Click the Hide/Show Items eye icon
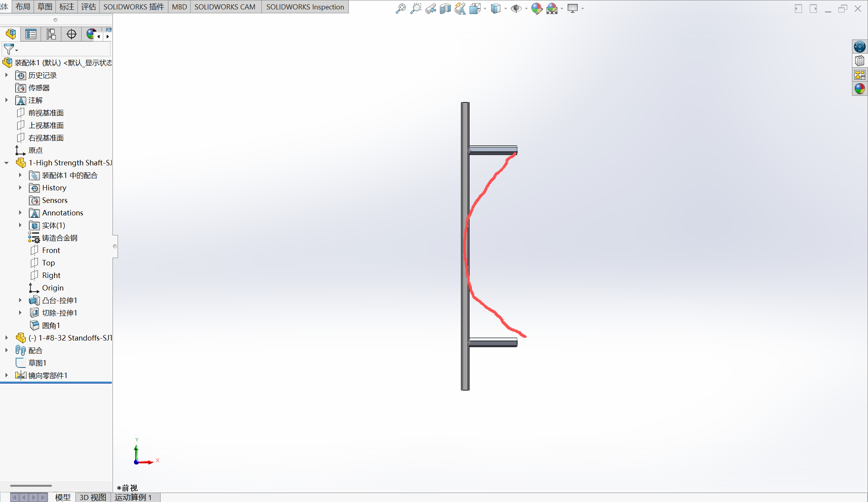 coord(516,8)
